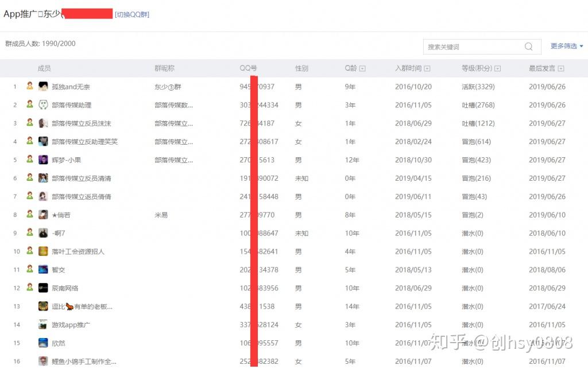Open avatar of 落叶工会资源招人
The height and width of the screenshot is (369, 588).
click(x=43, y=251)
